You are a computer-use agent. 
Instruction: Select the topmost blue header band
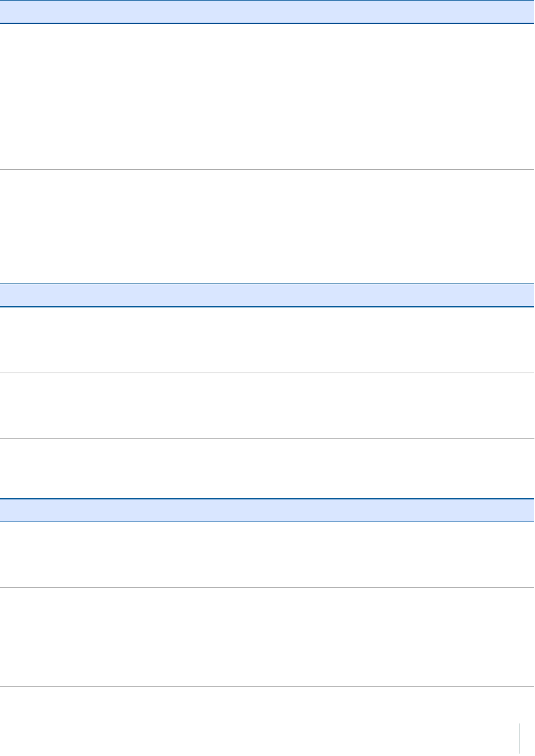pos(267,11)
